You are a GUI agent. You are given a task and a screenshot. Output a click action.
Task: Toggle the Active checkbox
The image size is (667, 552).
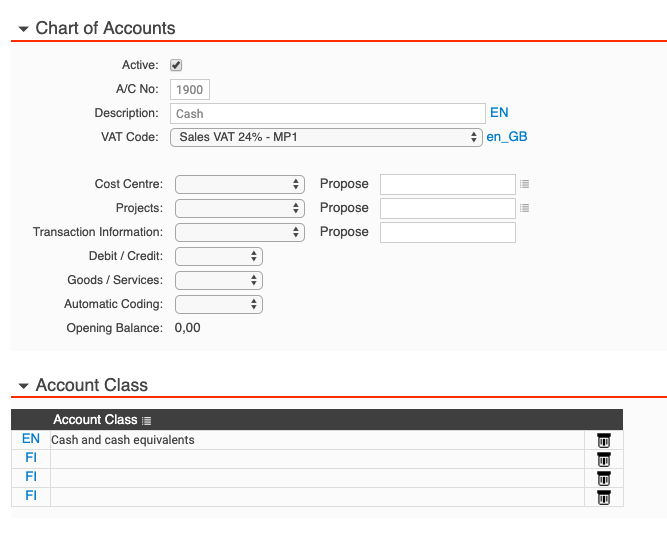[x=176, y=65]
